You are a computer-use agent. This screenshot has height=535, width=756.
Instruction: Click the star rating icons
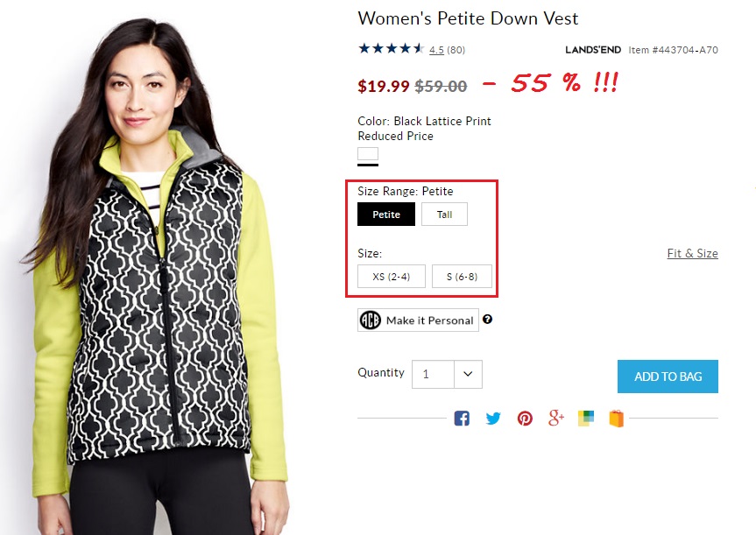(391, 49)
